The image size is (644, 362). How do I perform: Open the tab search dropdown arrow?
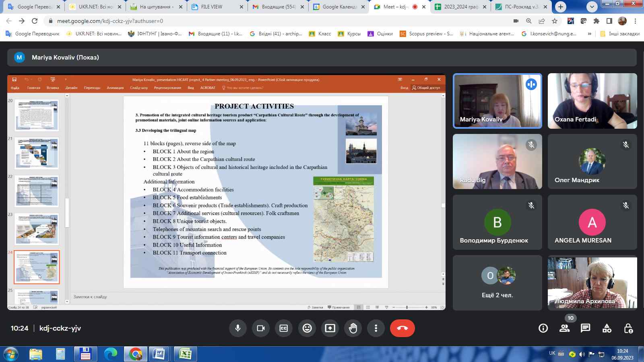[x=592, y=7]
